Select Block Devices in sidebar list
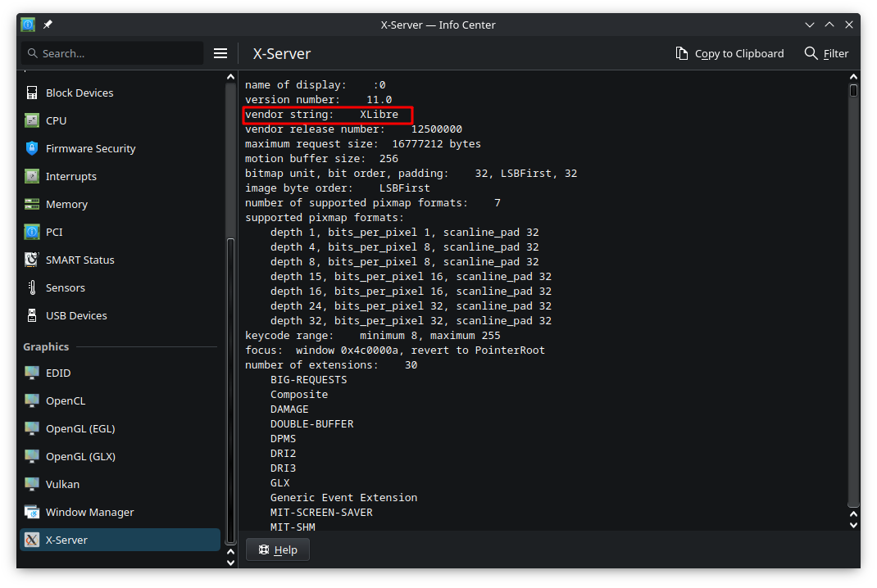 point(120,93)
